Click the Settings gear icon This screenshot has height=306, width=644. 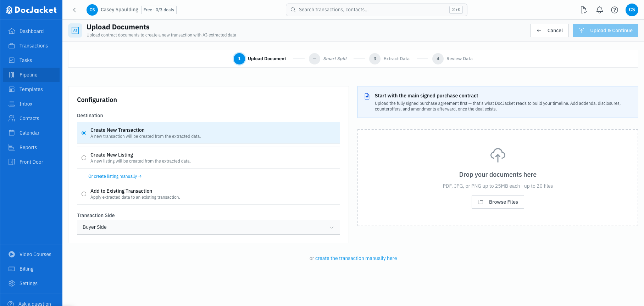point(12,283)
